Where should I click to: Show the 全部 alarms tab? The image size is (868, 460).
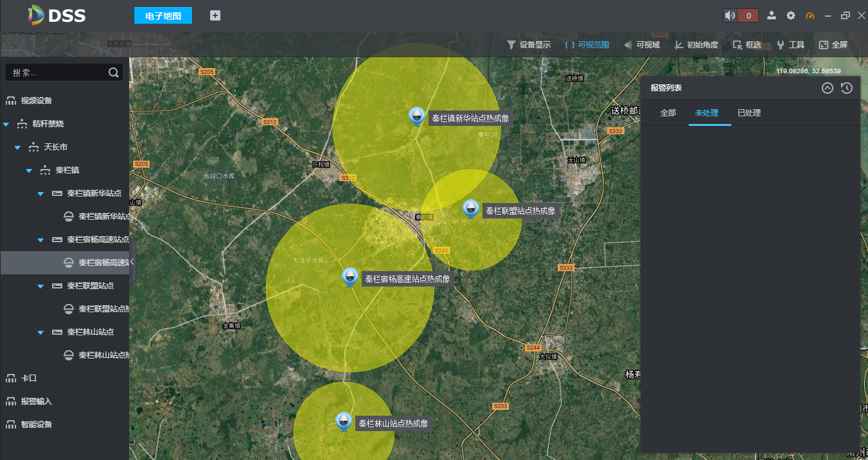[x=668, y=113]
